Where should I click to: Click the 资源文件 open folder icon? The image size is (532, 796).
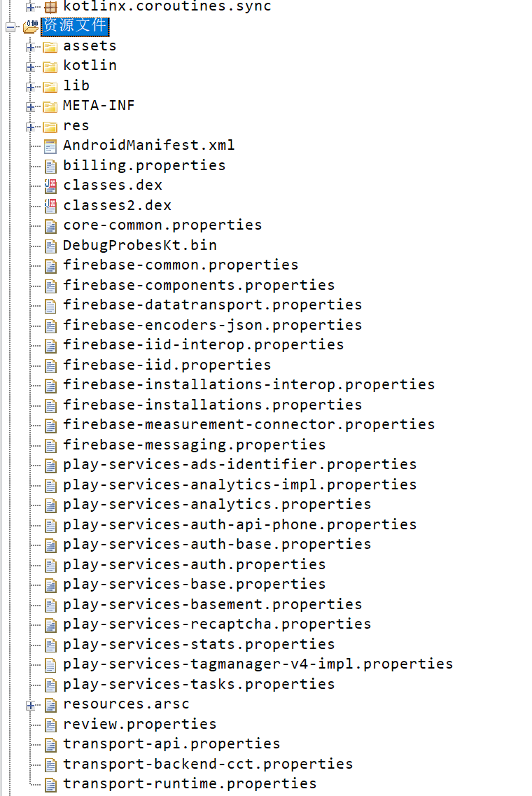click(31, 27)
